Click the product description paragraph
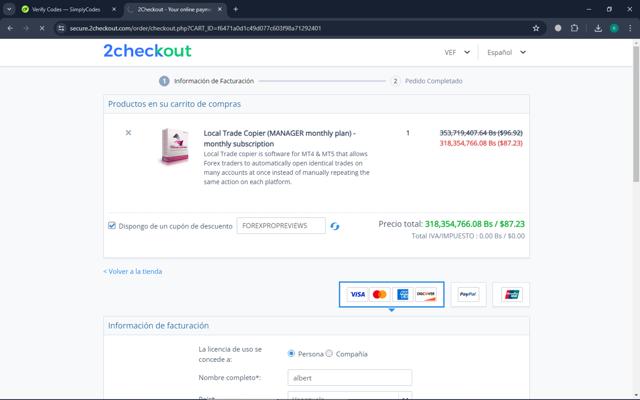The image size is (640, 400). (287, 168)
